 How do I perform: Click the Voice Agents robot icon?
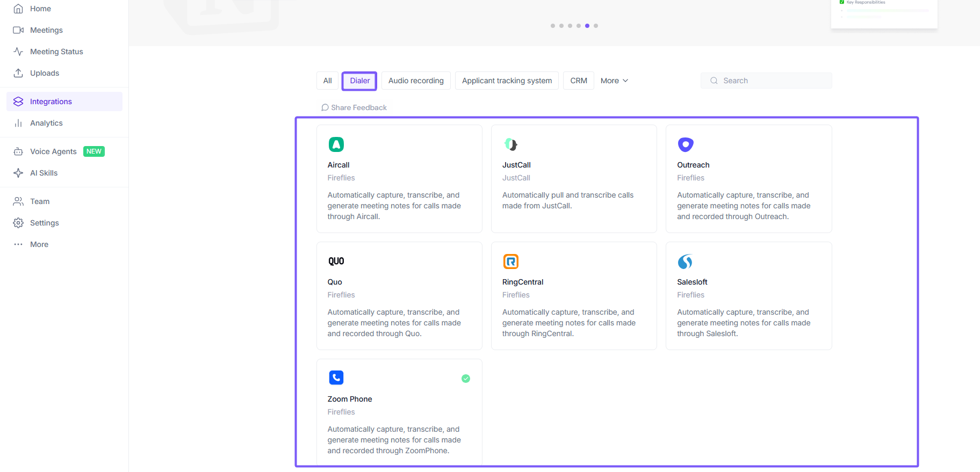18,151
